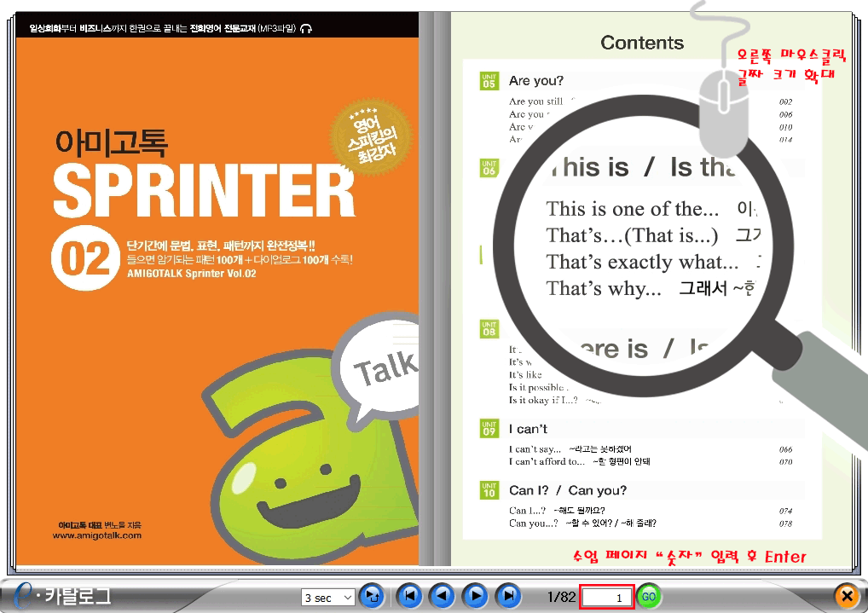Click the headphone icon in cover header

[x=306, y=28]
